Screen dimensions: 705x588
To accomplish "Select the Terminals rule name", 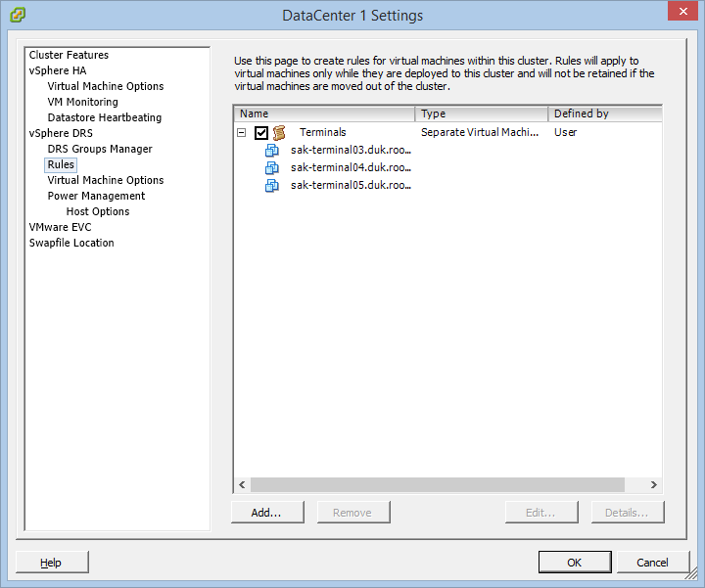I will [323, 132].
